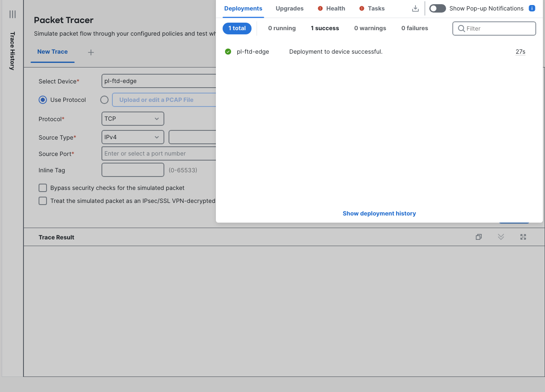Maximize the Trace Result panel

pos(523,237)
